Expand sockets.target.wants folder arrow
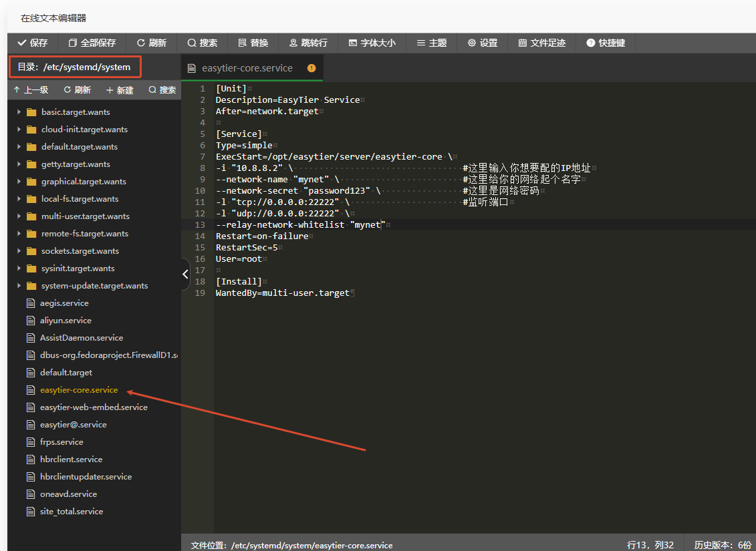This screenshot has width=756, height=551. [x=19, y=250]
